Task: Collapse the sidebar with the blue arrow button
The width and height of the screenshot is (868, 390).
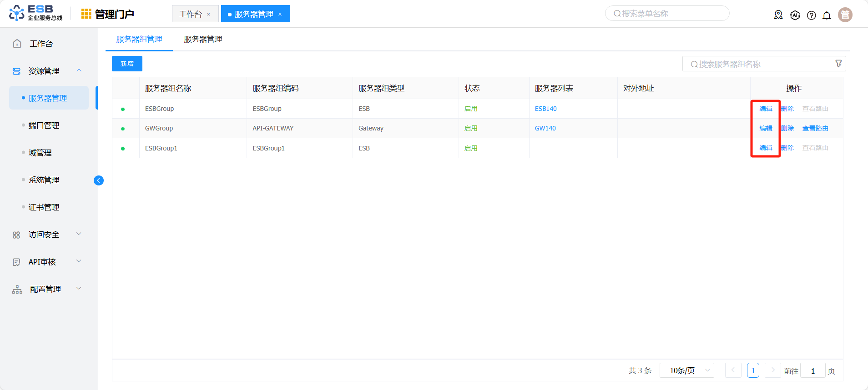Action: 99,180
